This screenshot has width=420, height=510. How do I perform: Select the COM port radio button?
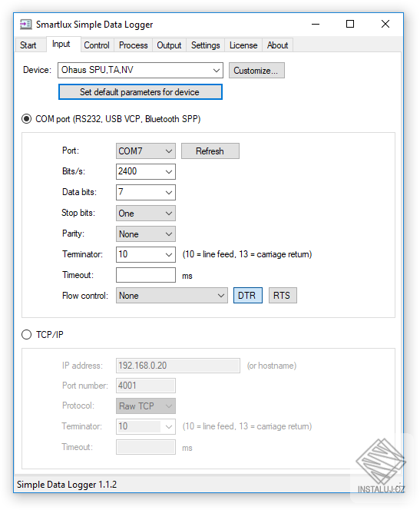(x=27, y=119)
